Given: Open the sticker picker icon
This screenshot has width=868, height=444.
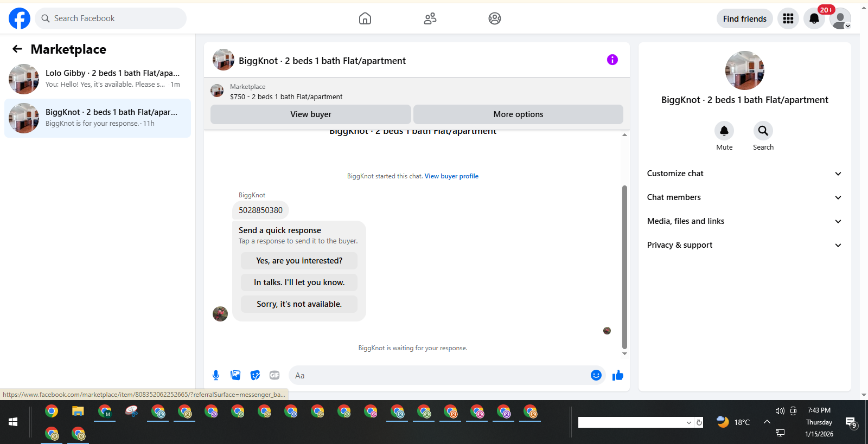Looking at the screenshot, I should 255,375.
